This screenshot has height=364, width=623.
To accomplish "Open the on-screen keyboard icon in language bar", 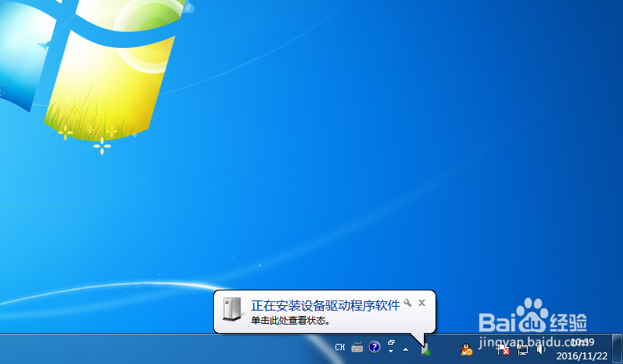I will pyautogui.click(x=357, y=347).
